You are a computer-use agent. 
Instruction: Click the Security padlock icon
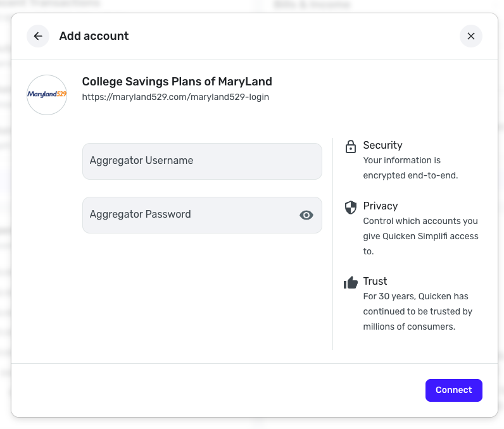pos(350,147)
